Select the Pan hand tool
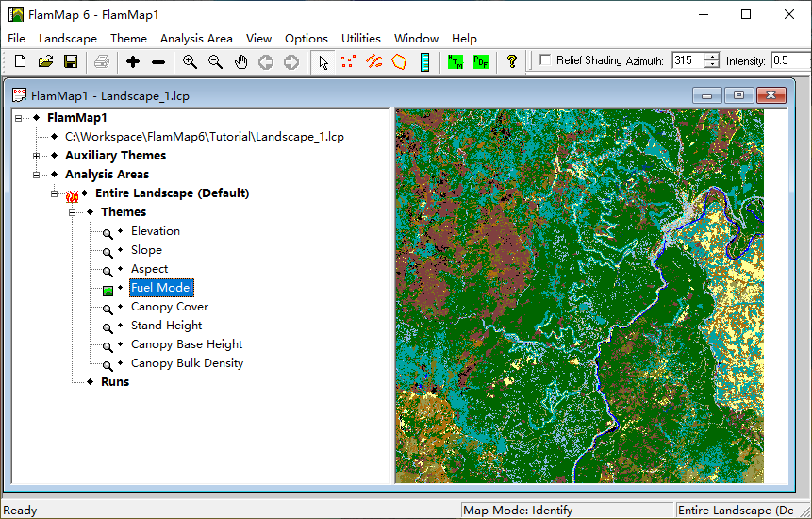Viewport: 812px width, 519px height. click(240, 61)
